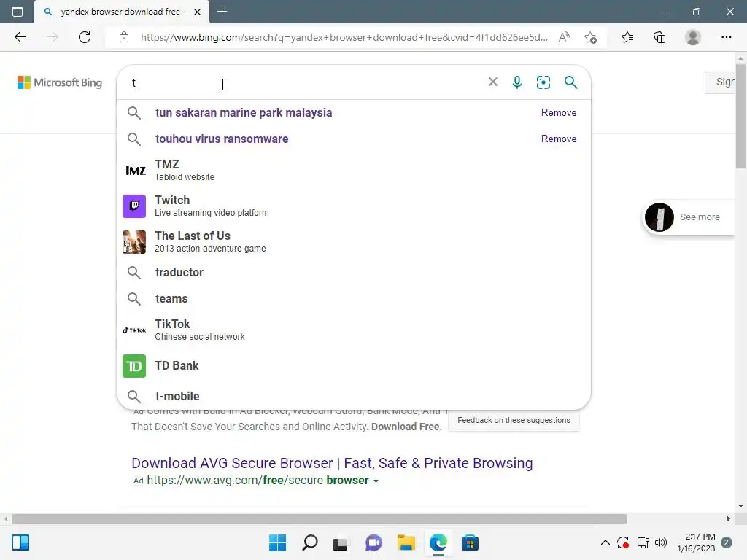Open Download AVG Secure Browser link
747x560 pixels.
pos(332,463)
